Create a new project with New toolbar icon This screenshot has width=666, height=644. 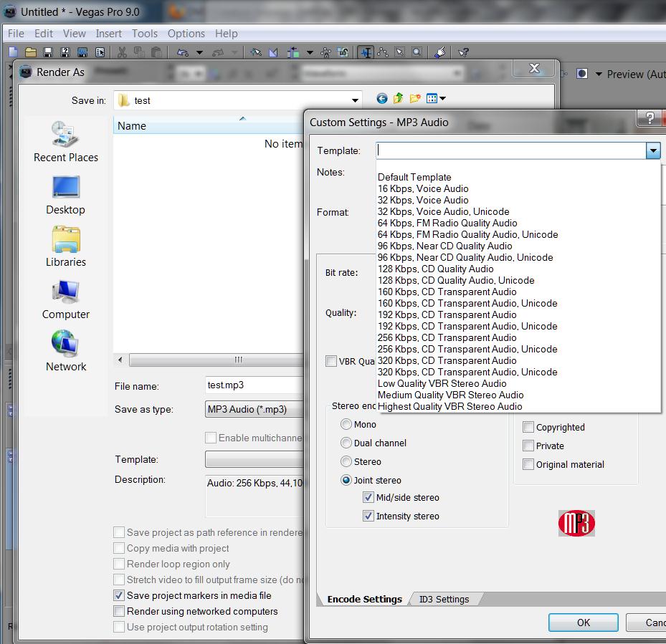(x=13, y=52)
